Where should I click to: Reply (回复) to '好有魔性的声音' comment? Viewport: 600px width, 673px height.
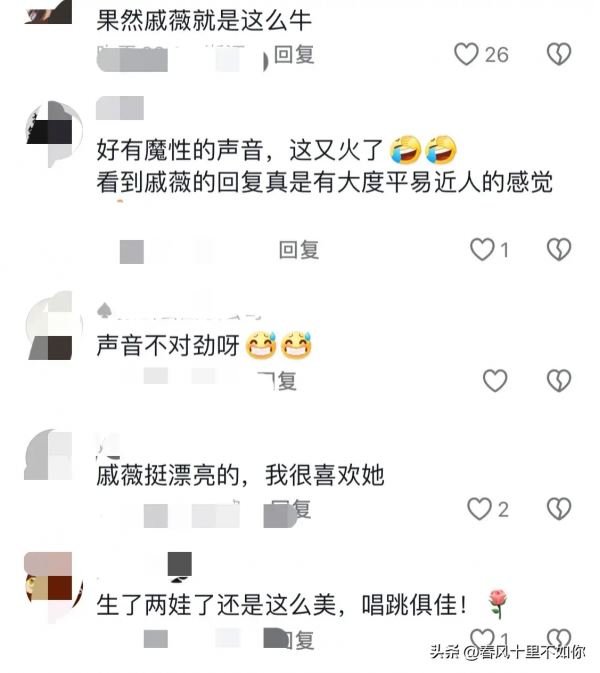pos(299,250)
